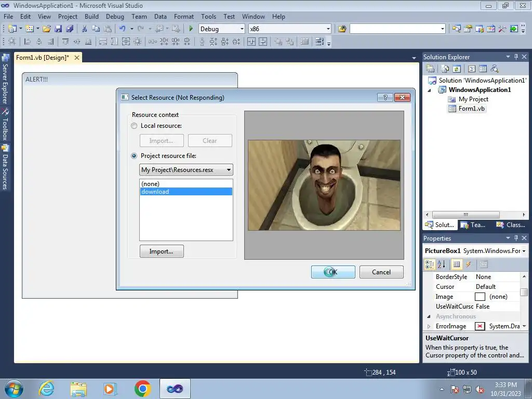The width and height of the screenshot is (532, 399).
Task: Click OK in Select Resource dialog
Action: [x=333, y=272]
